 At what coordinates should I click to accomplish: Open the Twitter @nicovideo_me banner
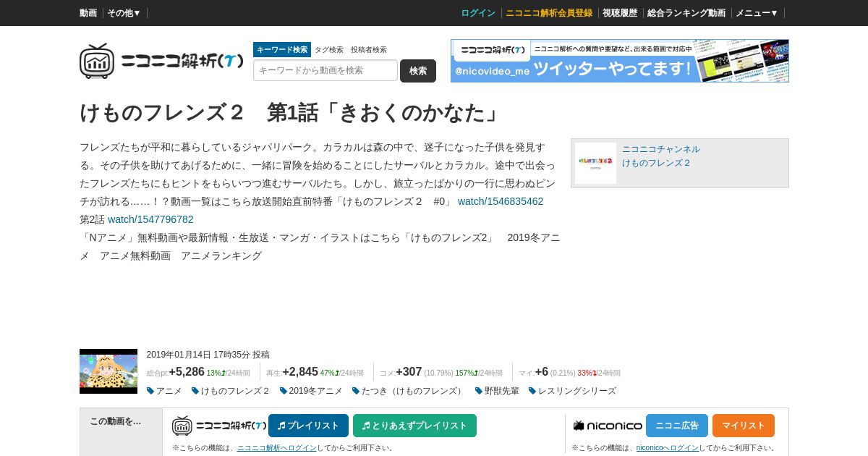click(x=620, y=61)
